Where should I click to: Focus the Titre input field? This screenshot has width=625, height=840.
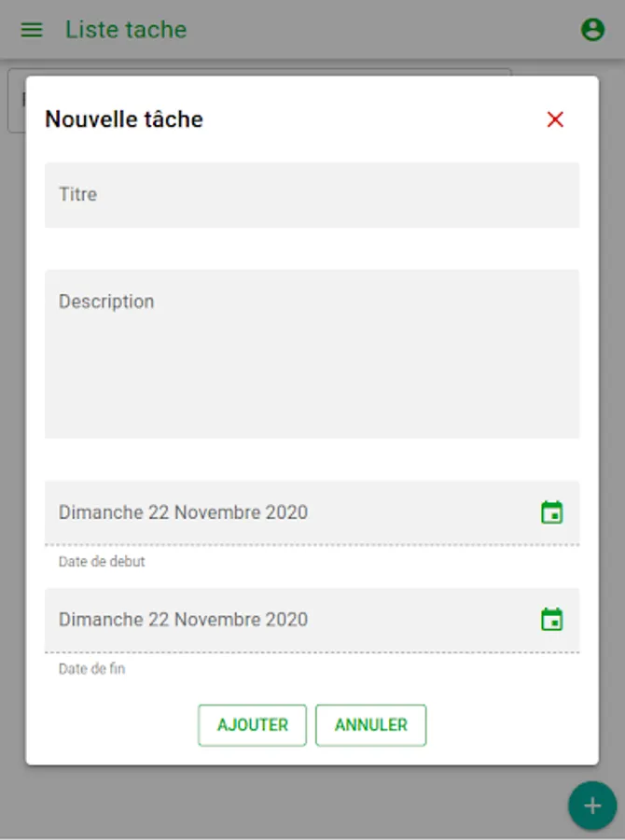click(x=312, y=195)
